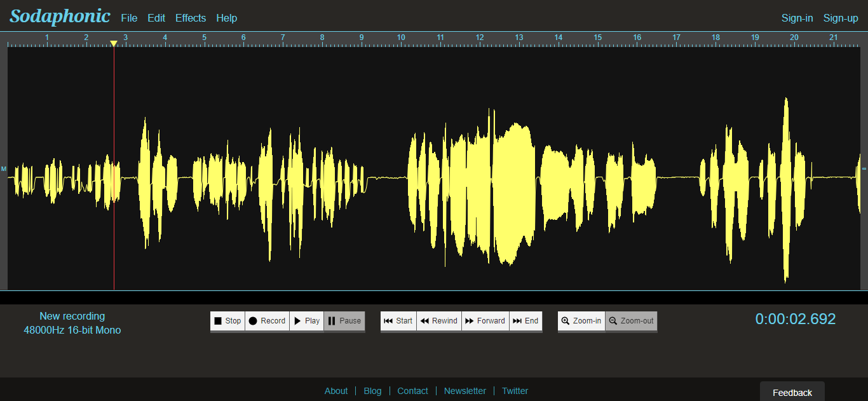Select the 'New recording' title text

pos(72,316)
